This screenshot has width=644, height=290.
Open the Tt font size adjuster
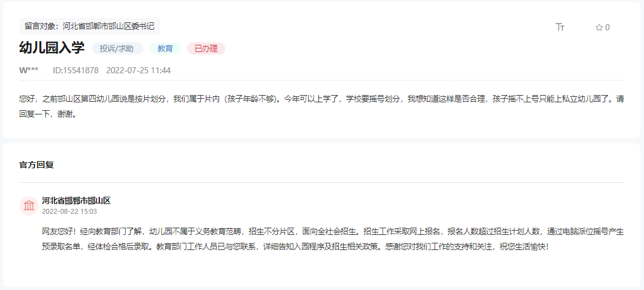point(560,27)
